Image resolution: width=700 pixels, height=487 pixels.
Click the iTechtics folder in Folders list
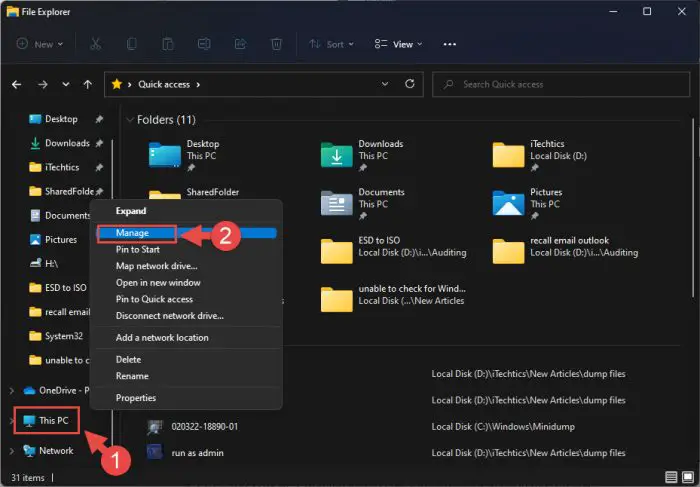click(545, 151)
